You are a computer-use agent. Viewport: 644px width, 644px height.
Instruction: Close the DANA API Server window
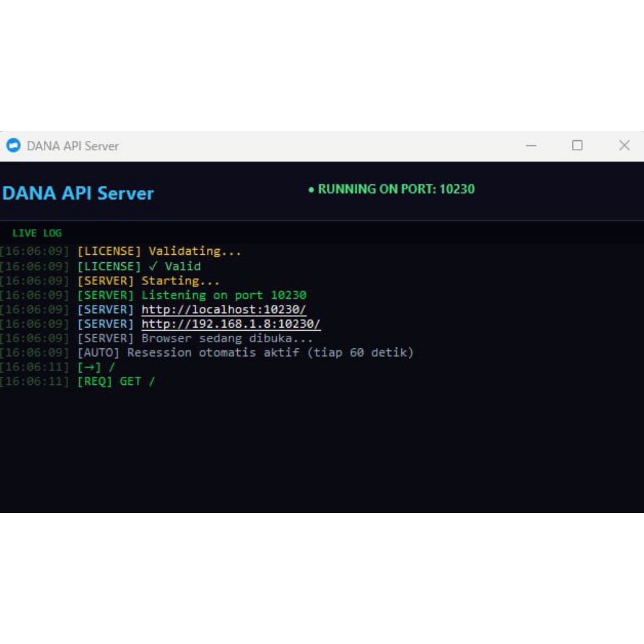tap(625, 145)
